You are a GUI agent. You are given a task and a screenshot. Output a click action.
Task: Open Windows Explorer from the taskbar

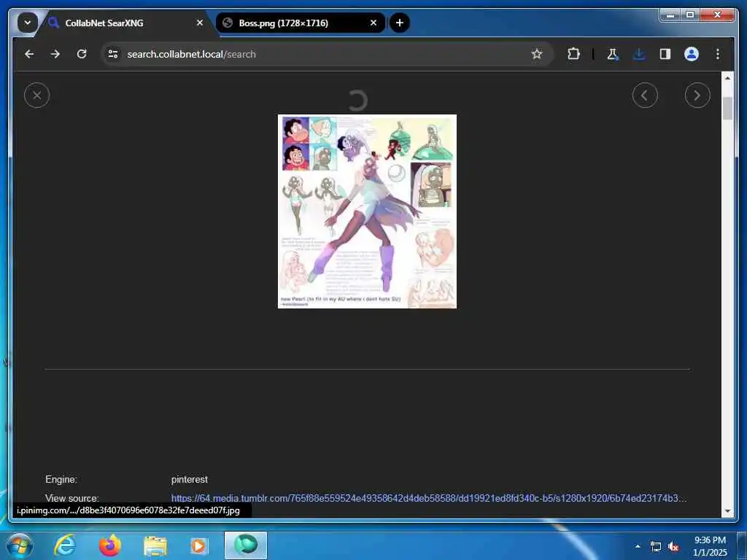point(155,545)
